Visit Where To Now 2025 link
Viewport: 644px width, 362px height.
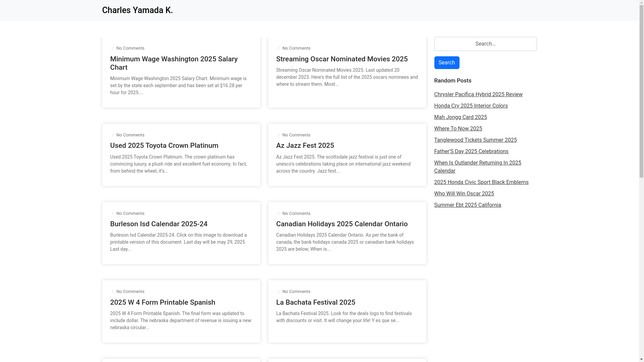click(x=458, y=129)
